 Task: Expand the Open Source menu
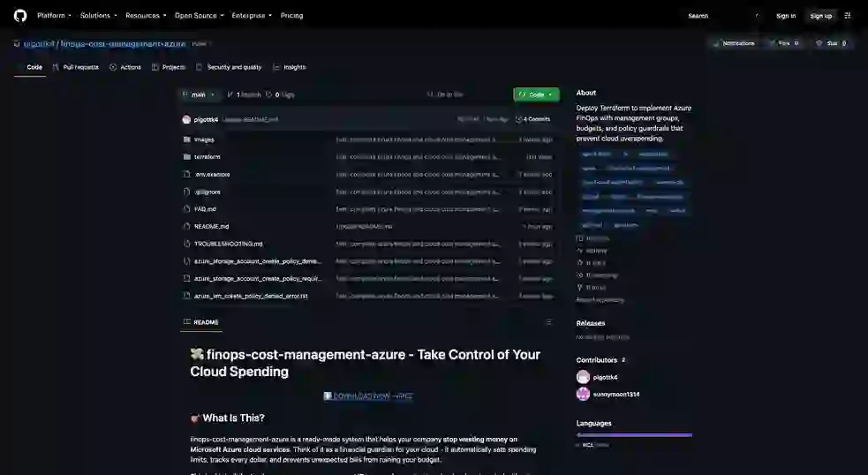coord(200,16)
